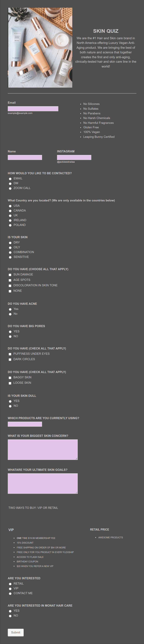This screenshot has height=644, width=144.
Task: Click the products currently using field
Action: tap(25, 424)
